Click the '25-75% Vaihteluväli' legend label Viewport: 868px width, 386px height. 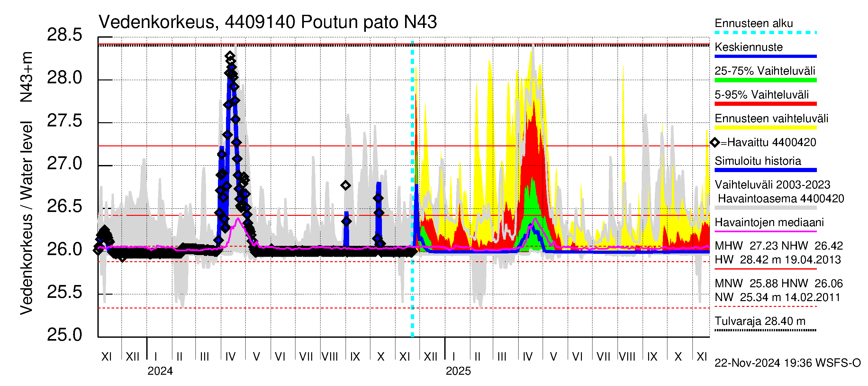click(x=764, y=71)
